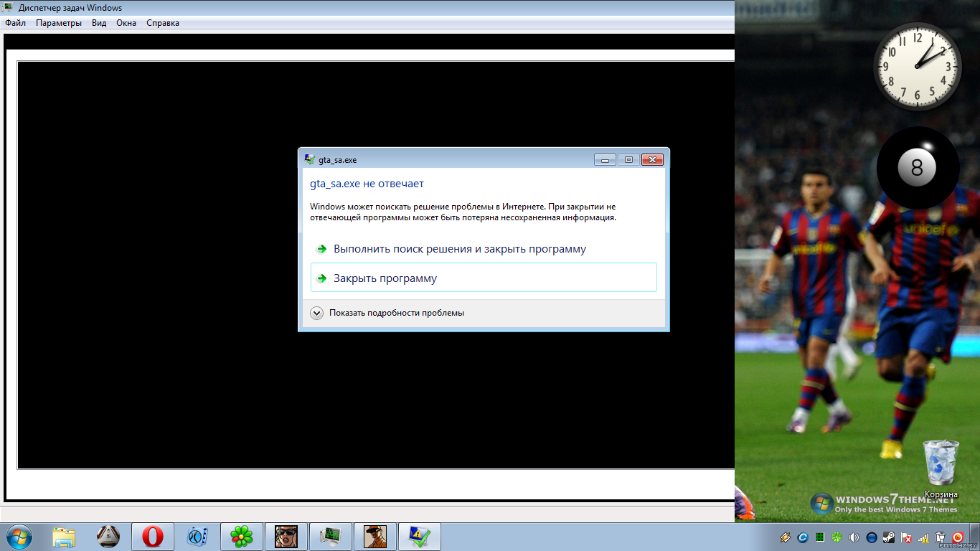Click the "gta_sa.exe не отвечает" heading
This screenshot has width=980, height=551.
(x=367, y=184)
